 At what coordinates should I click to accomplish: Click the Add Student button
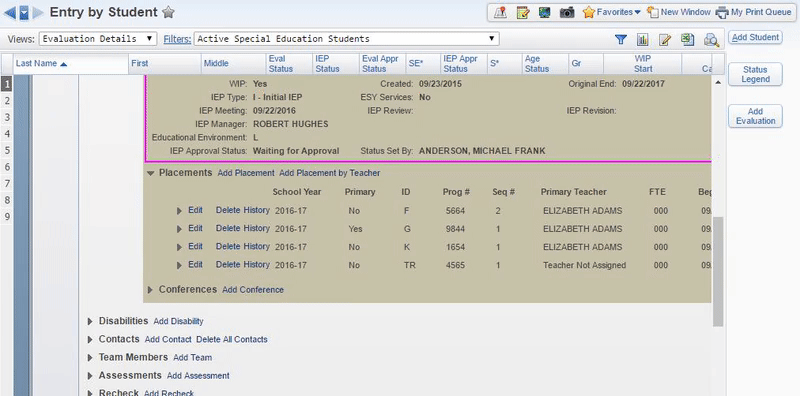pos(755,37)
